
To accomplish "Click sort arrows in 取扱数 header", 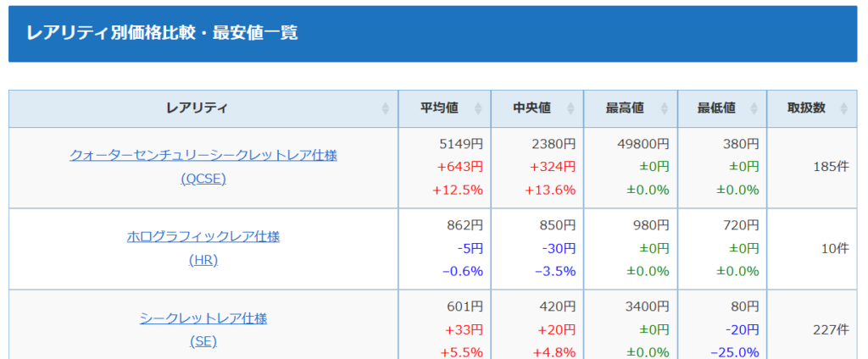I will 843,108.
